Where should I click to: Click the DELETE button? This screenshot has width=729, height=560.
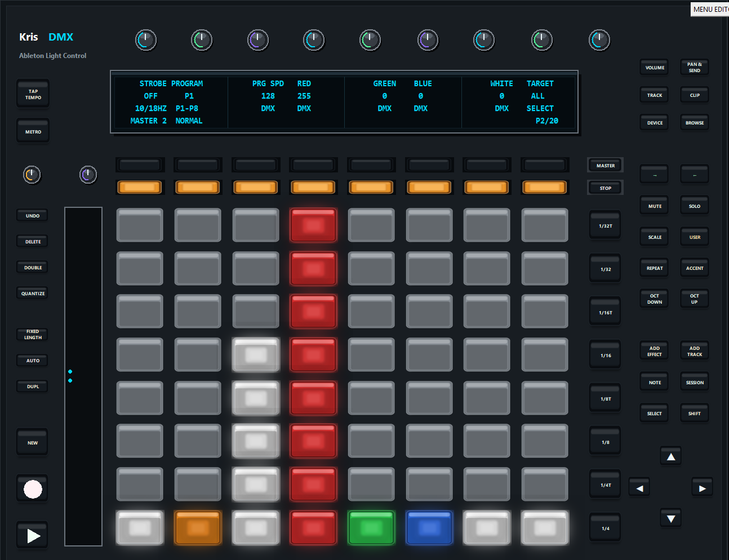click(33, 242)
